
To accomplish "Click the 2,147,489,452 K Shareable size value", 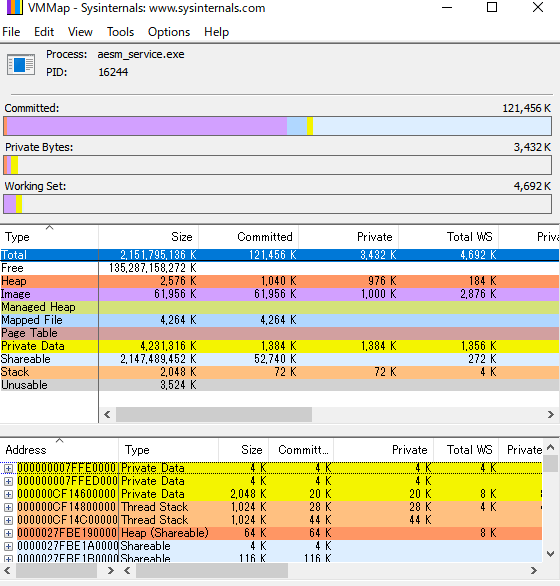I will [x=158, y=359].
